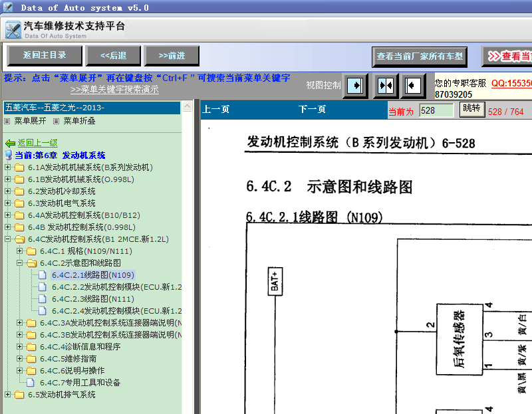Click the view control expand-right arrow icon

click(355, 86)
